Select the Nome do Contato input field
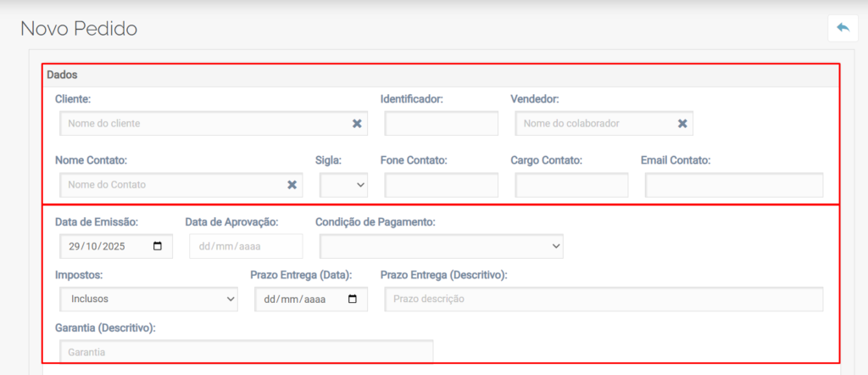This screenshot has height=375, width=868. click(x=174, y=185)
